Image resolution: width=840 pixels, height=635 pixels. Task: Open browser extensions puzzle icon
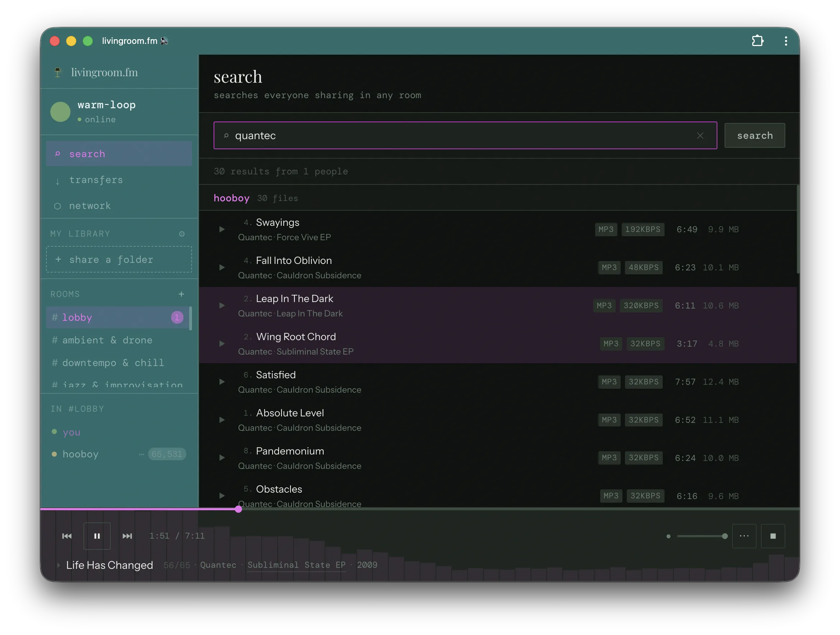point(758,41)
